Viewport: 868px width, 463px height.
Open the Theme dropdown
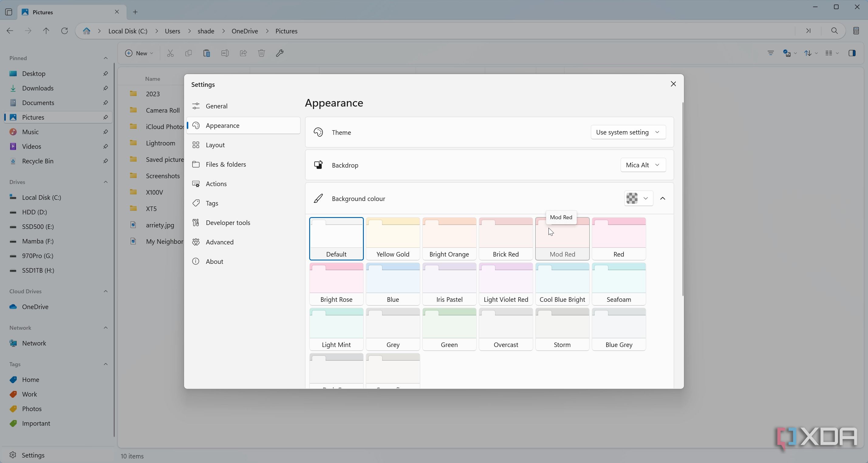pyautogui.click(x=628, y=132)
